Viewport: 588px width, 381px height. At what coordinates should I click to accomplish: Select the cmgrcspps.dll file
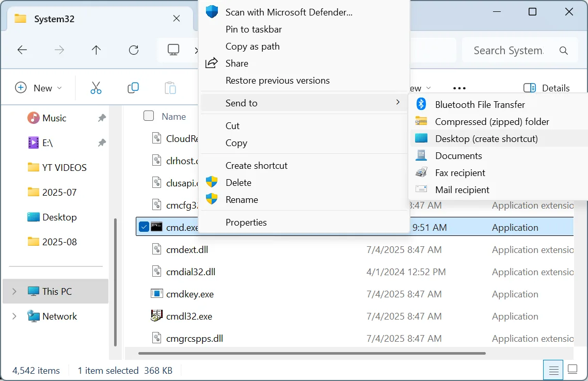pyautogui.click(x=194, y=338)
